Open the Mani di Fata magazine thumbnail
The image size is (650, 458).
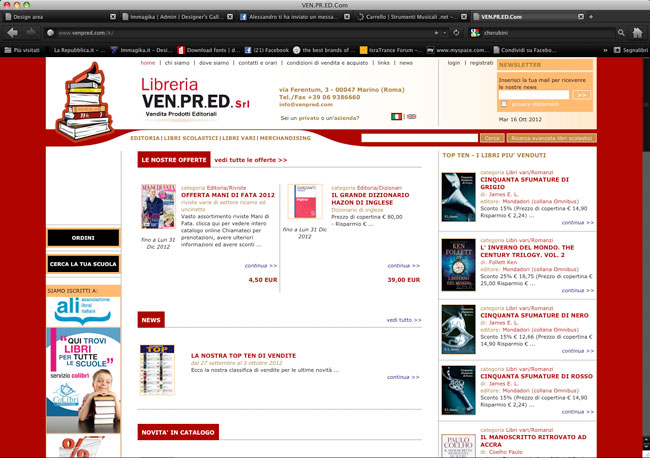[x=158, y=206]
